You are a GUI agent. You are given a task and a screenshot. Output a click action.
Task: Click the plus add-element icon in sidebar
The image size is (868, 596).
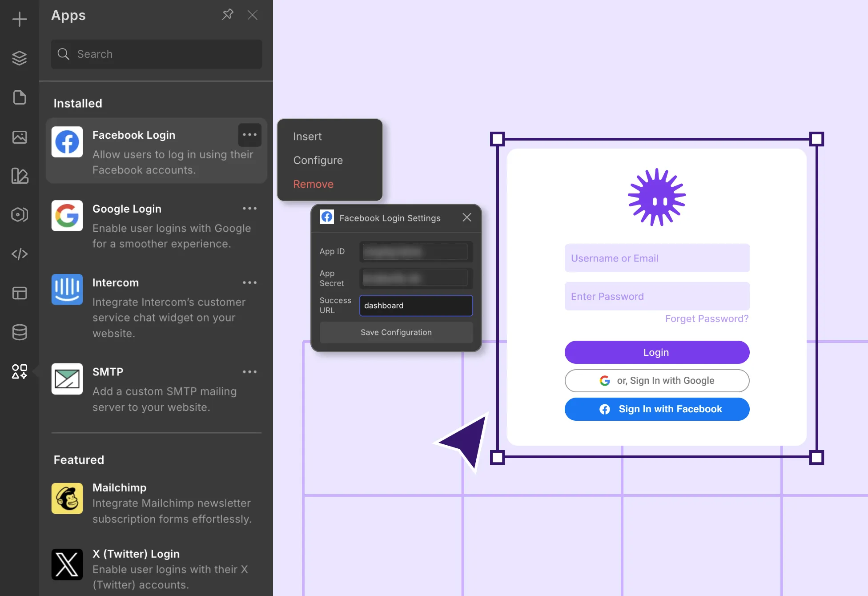click(20, 20)
